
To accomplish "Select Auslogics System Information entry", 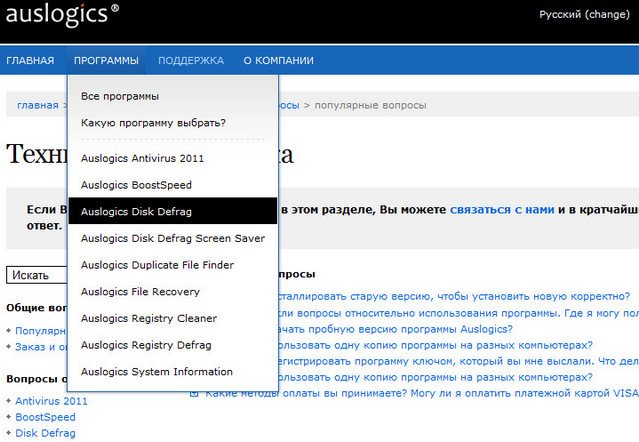I will click(x=156, y=372).
